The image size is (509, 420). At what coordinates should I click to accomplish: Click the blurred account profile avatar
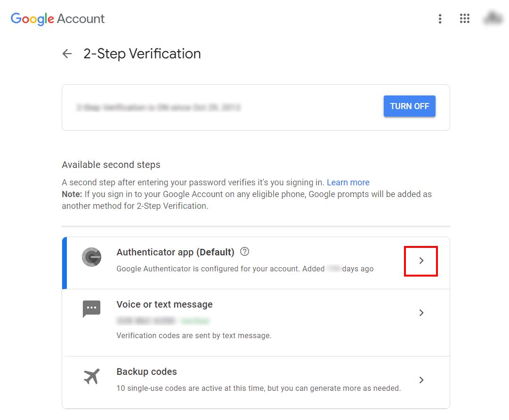[x=493, y=18]
